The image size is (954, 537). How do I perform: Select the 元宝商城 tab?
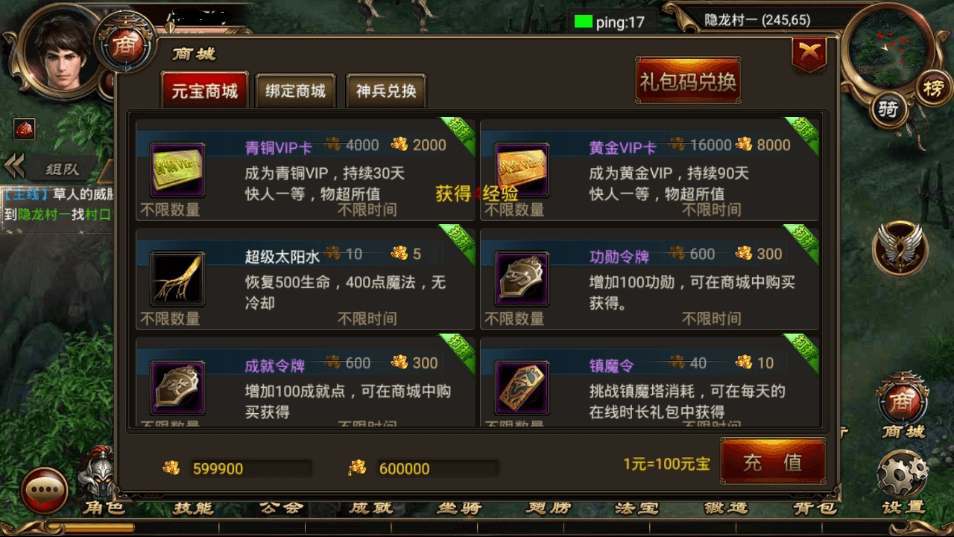204,91
